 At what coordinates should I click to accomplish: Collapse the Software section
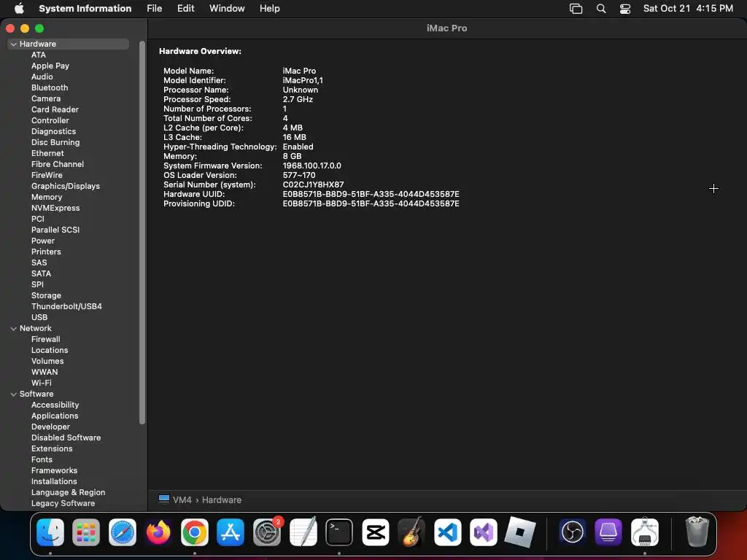(x=13, y=394)
